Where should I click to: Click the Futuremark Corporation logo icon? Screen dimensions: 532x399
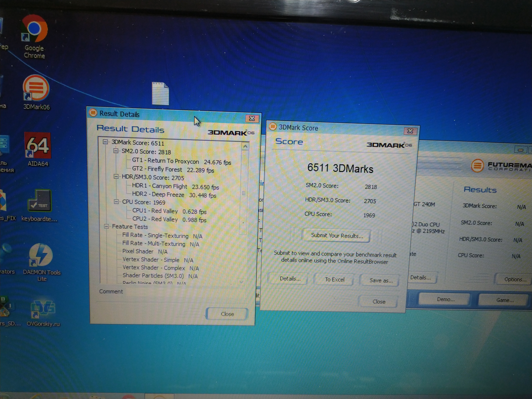477,166
